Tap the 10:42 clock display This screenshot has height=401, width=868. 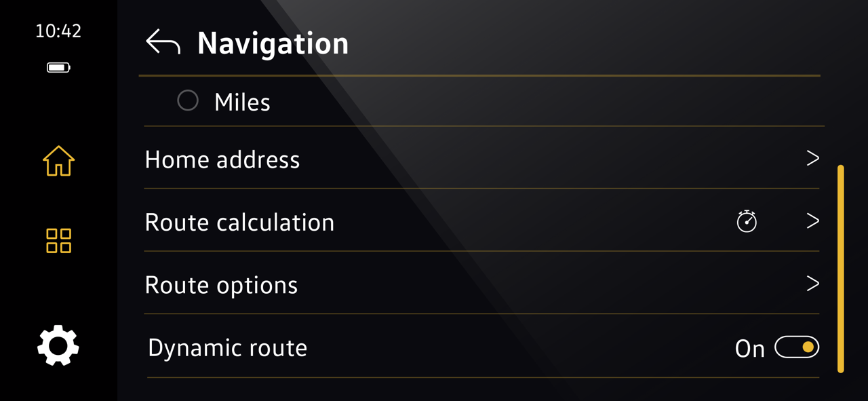[58, 31]
